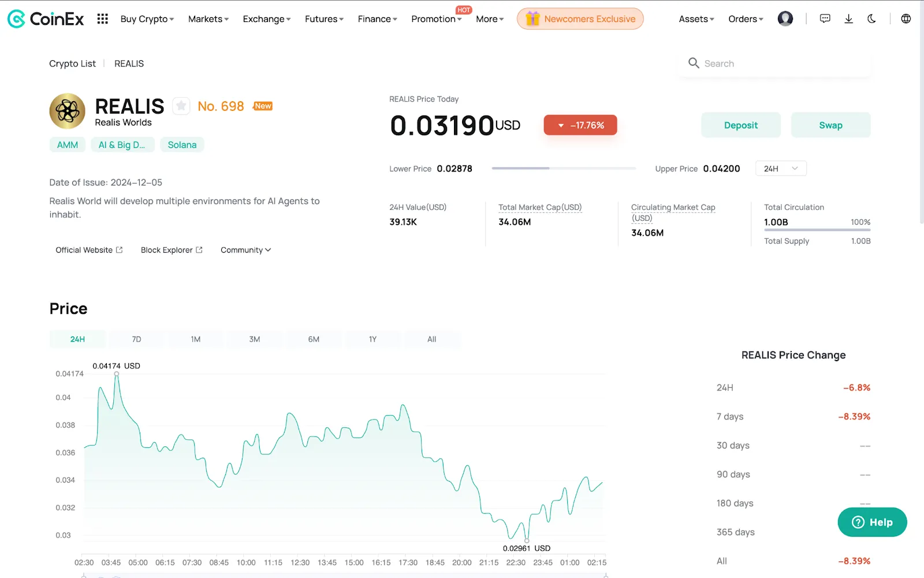Open the Assets dropdown
This screenshot has height=578, width=924.
click(x=696, y=19)
